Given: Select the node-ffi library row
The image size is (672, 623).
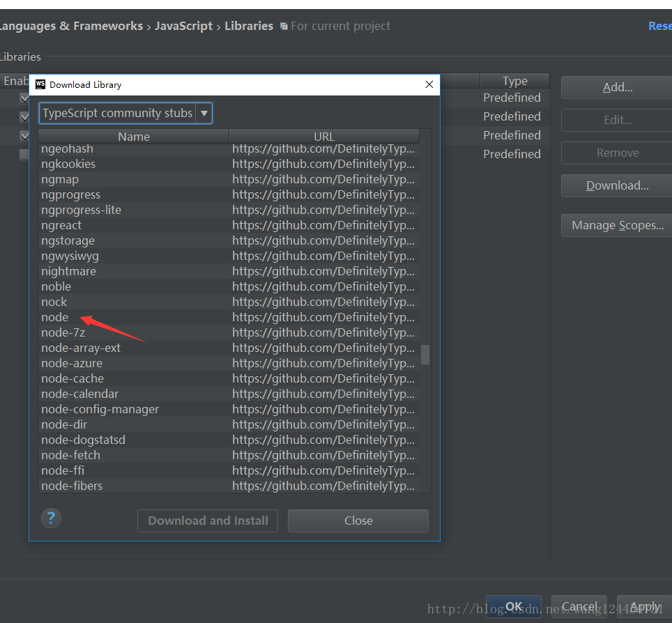Looking at the screenshot, I should [229, 471].
